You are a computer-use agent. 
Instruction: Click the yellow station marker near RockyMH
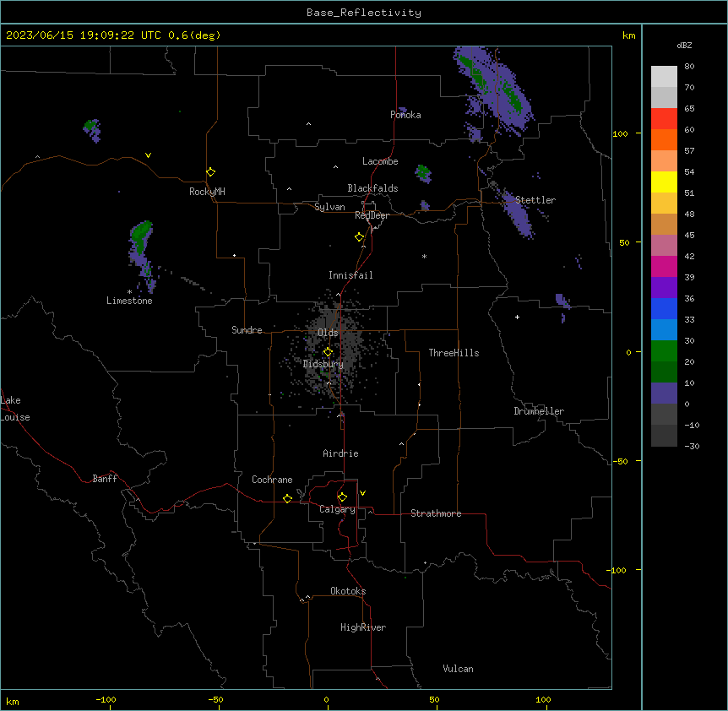(x=211, y=172)
